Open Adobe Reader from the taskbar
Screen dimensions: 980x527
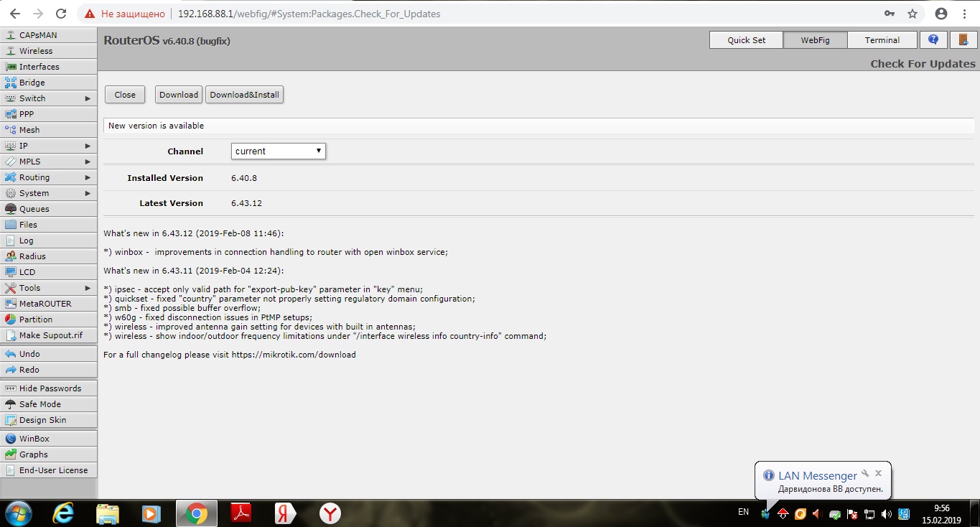click(x=241, y=513)
